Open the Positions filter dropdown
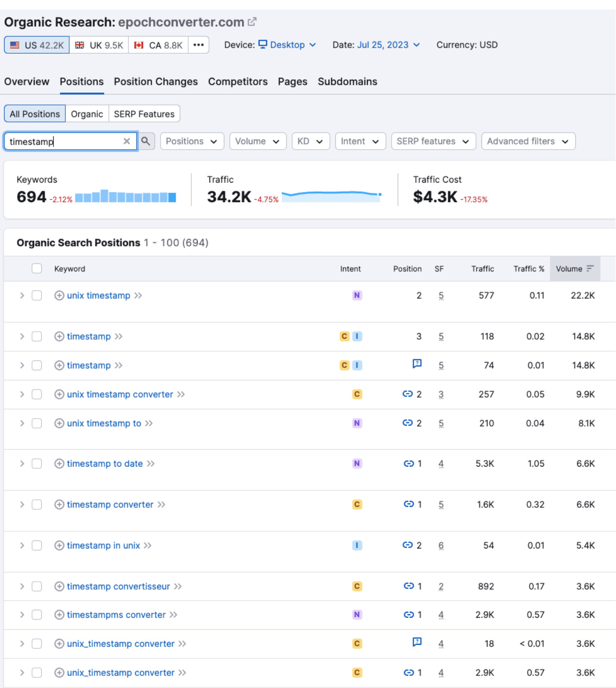616x688 pixels. [192, 141]
